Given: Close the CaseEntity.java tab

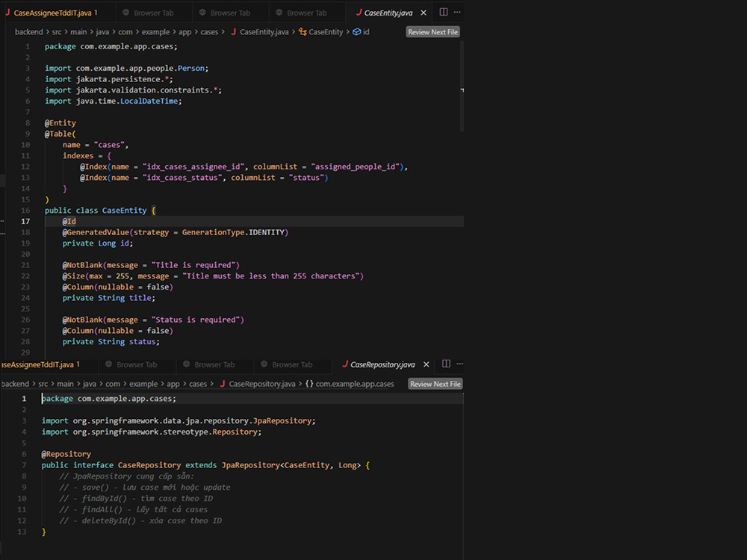Looking at the screenshot, I should pyautogui.click(x=424, y=13).
